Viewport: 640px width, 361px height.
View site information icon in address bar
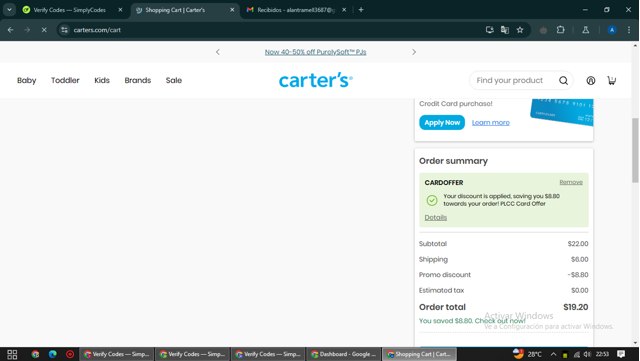coord(64,30)
